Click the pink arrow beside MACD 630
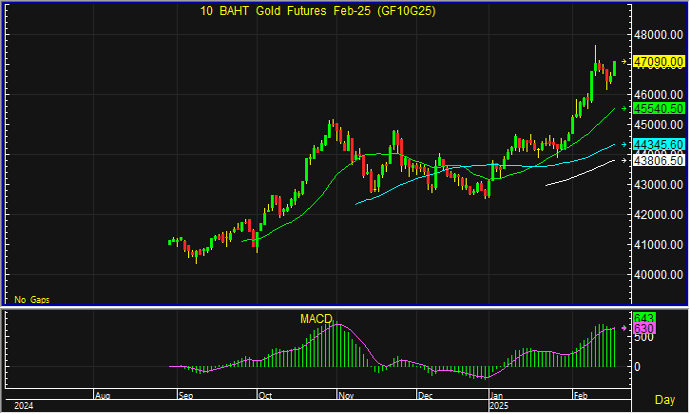The image size is (690, 414). (624, 328)
